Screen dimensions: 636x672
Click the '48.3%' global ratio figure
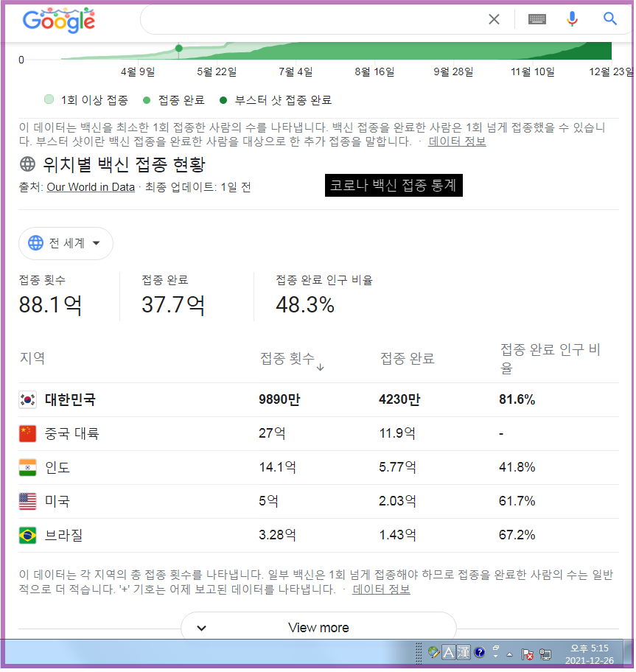(306, 306)
